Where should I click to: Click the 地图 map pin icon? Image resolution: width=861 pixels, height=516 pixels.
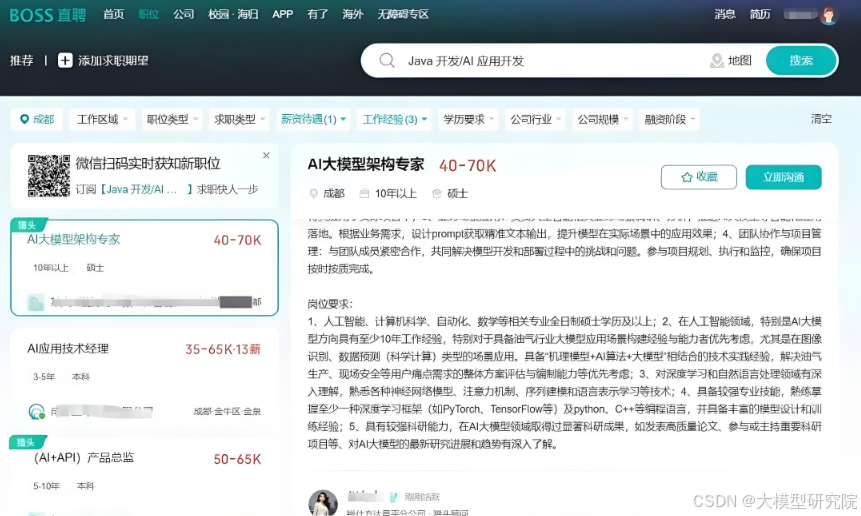[716, 60]
